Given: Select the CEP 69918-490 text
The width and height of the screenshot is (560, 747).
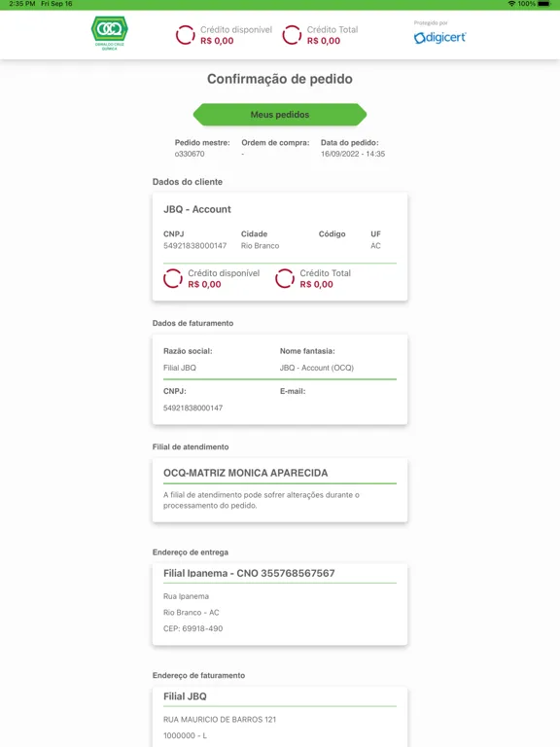Looking at the screenshot, I should (x=192, y=628).
